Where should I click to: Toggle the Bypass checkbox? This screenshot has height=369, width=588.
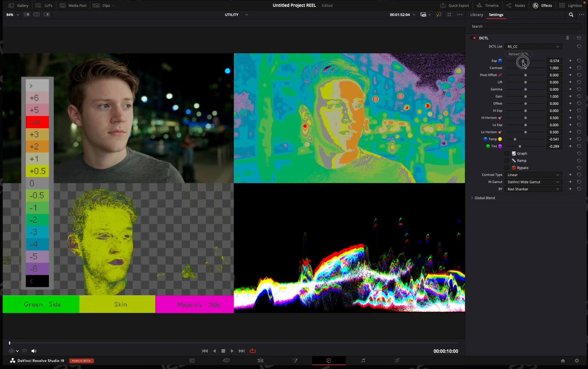(x=507, y=168)
